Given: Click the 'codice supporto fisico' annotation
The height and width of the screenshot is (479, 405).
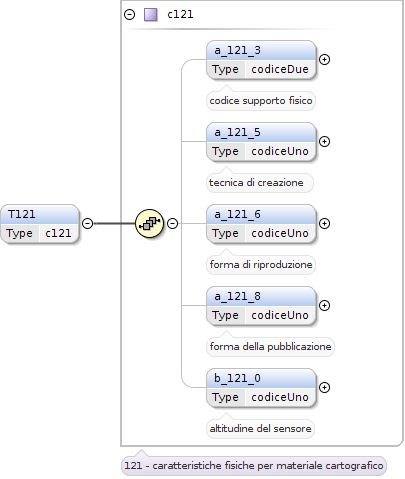Looking at the screenshot, I should (261, 101).
